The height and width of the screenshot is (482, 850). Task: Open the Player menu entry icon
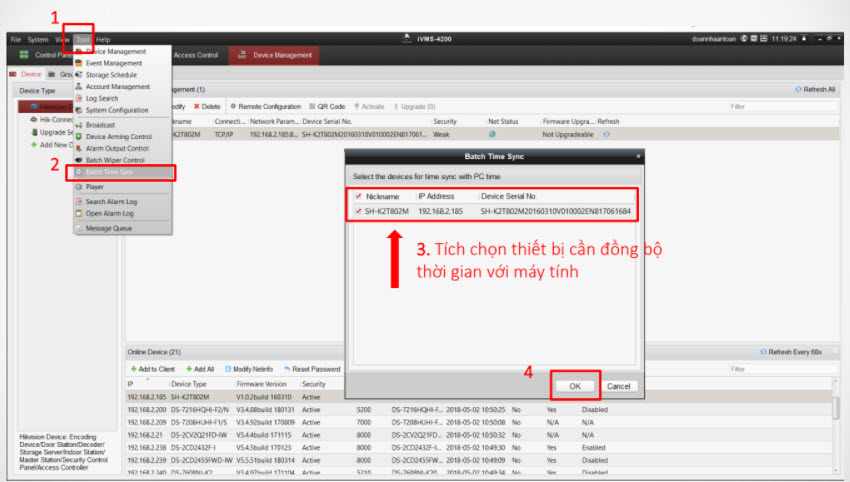point(79,187)
